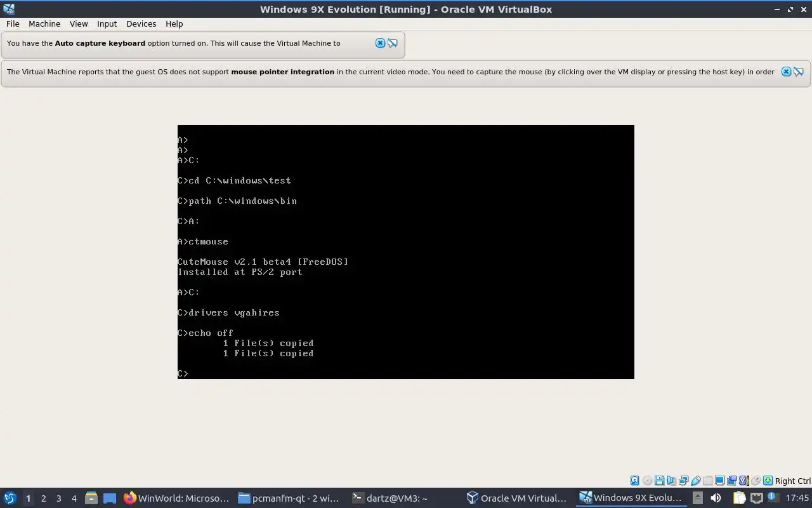
Task: Click the display settings status icon
Action: 719,481
